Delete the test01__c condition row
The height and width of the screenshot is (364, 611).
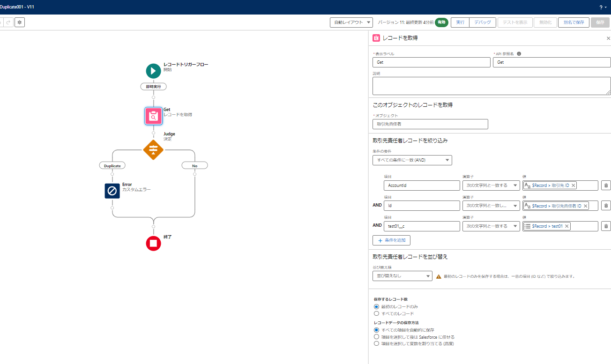tap(606, 226)
